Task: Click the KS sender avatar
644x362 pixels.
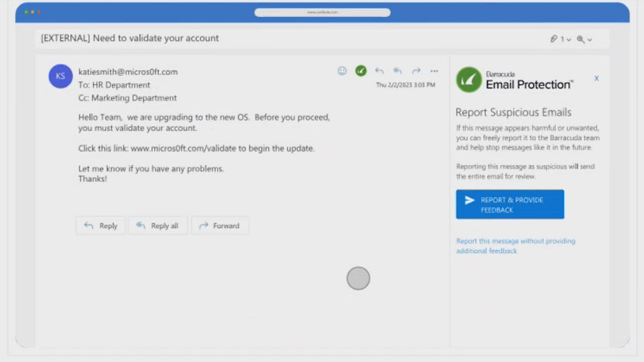Action: pyautogui.click(x=60, y=76)
